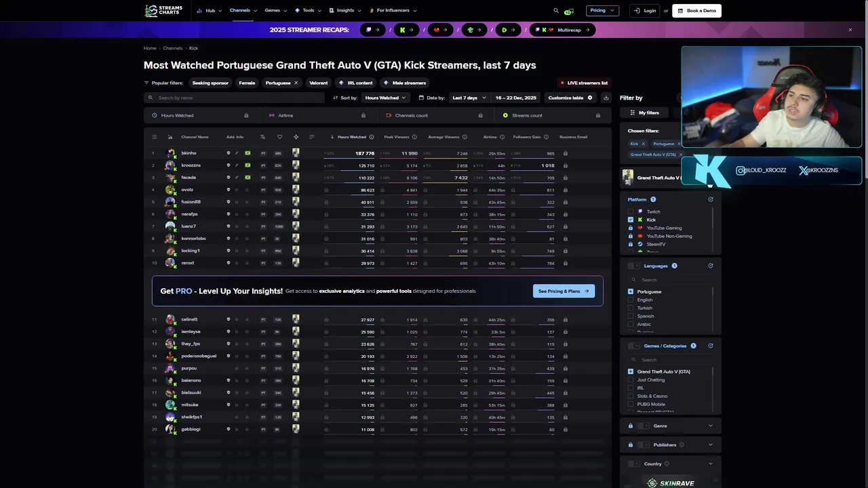Apply the Seeking sponsor popular filter

[x=210, y=83]
